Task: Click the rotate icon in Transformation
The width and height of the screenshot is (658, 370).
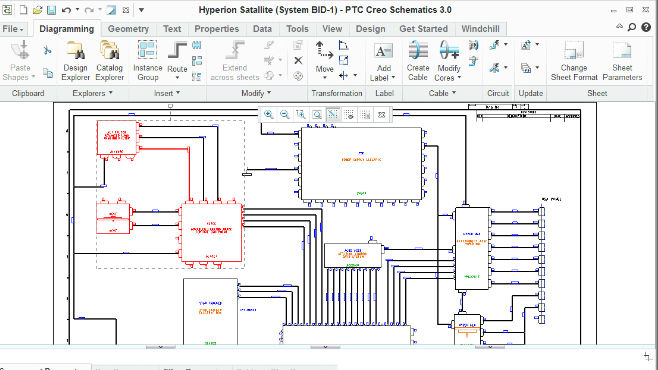Action: tap(343, 45)
